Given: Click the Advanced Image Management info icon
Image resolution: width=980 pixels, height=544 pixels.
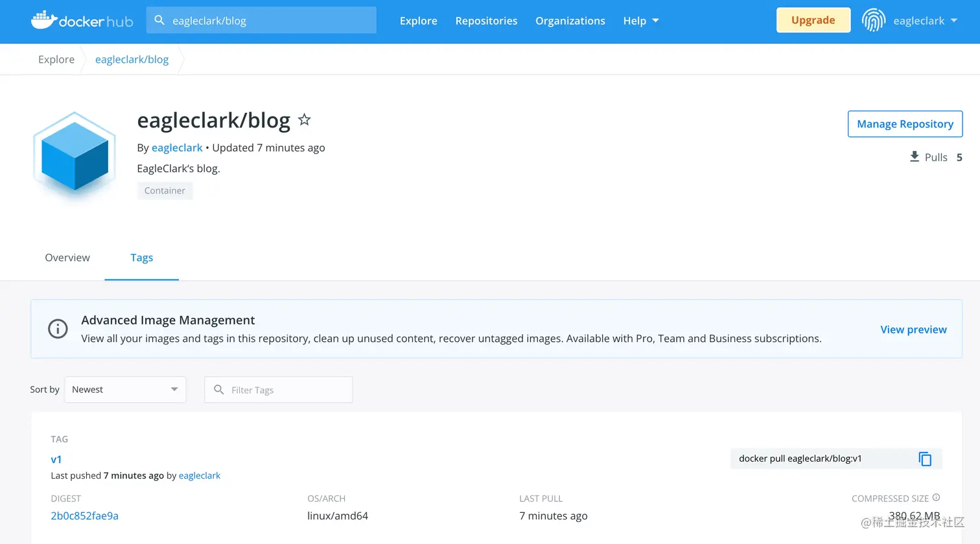Looking at the screenshot, I should click(x=58, y=328).
